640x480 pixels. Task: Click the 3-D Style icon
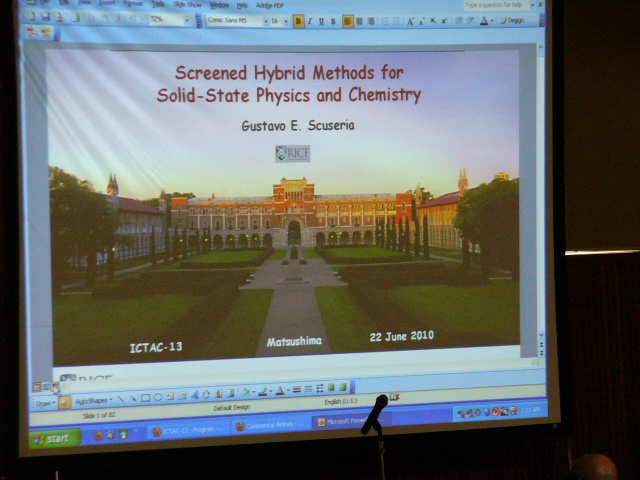point(343,387)
